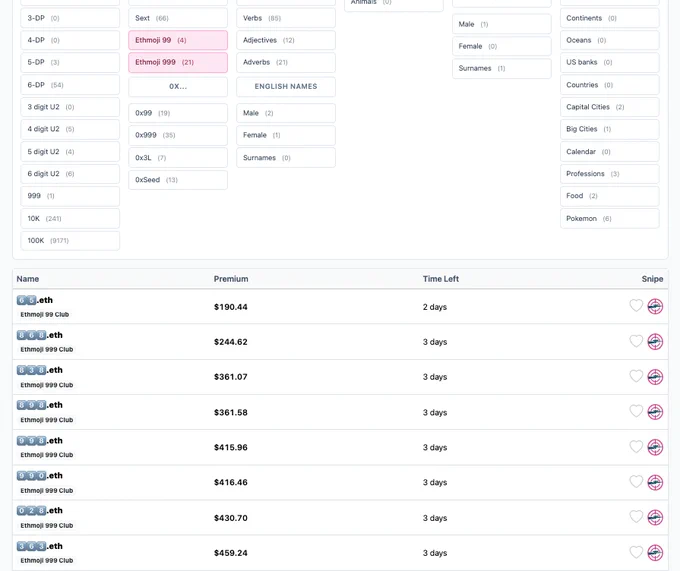Select Male under English Names

pos(286,113)
